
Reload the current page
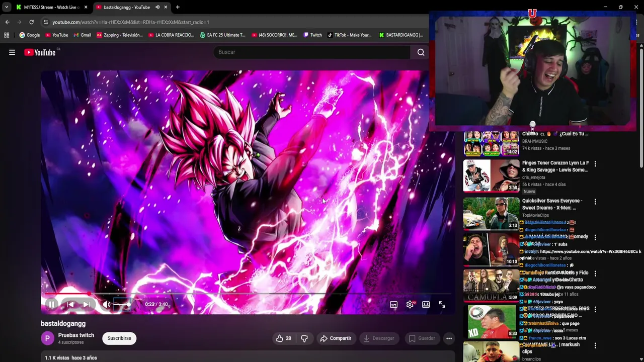tap(31, 22)
